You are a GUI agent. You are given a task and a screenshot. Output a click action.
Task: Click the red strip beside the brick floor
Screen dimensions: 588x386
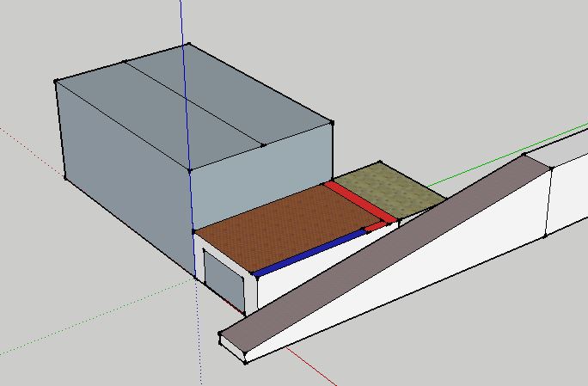coord(360,201)
